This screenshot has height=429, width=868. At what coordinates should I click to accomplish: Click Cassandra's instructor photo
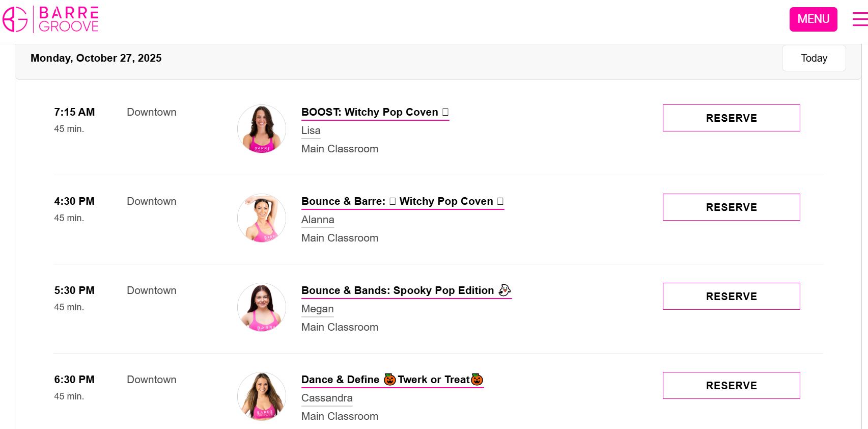click(x=262, y=396)
